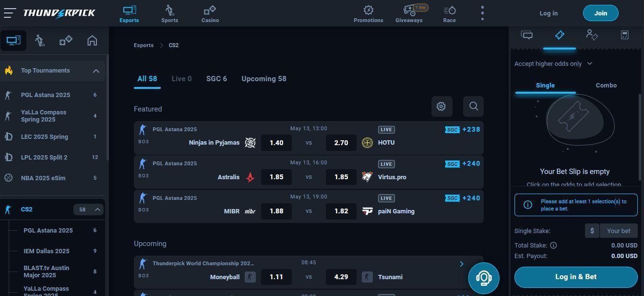Switch to the Upcoming 58 tab
Screen dimensions: 644x296
(x=263, y=79)
